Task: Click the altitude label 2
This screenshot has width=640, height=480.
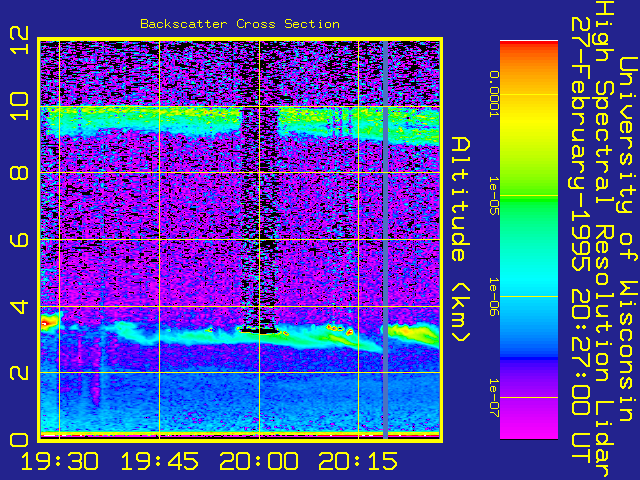Action: 19,373
